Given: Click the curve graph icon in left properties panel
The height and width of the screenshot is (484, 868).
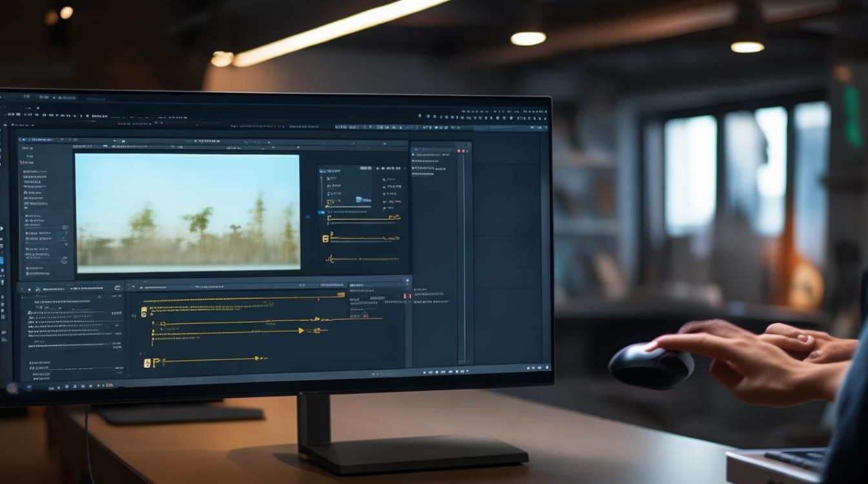Looking at the screenshot, I should coord(63,236).
